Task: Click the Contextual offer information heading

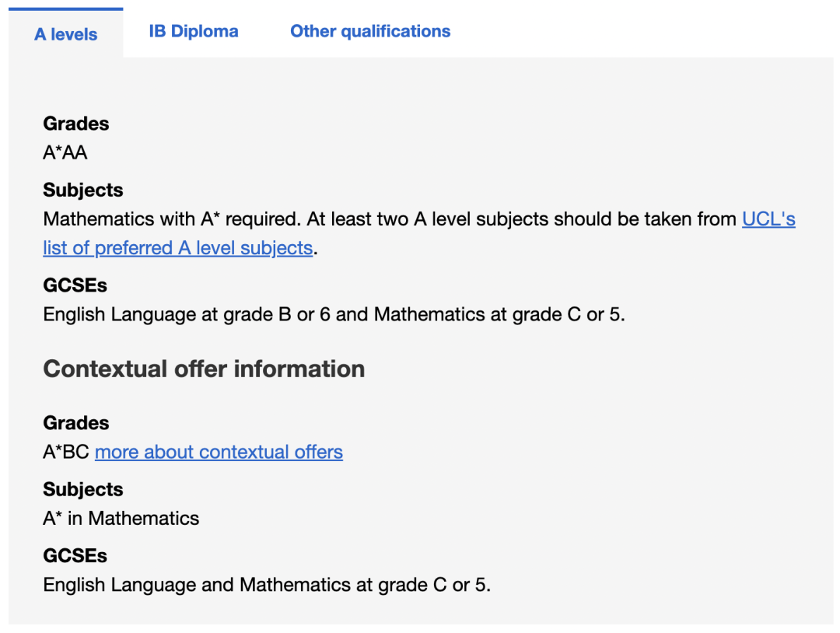Action: (x=204, y=369)
